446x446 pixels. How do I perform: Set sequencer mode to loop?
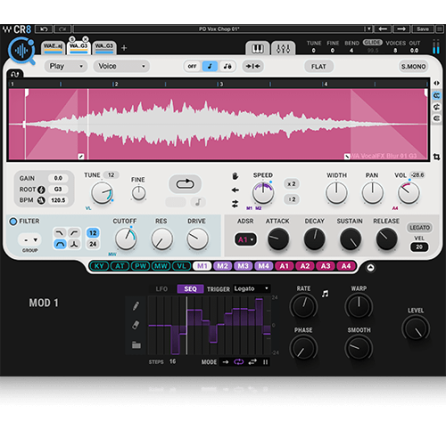point(239,362)
